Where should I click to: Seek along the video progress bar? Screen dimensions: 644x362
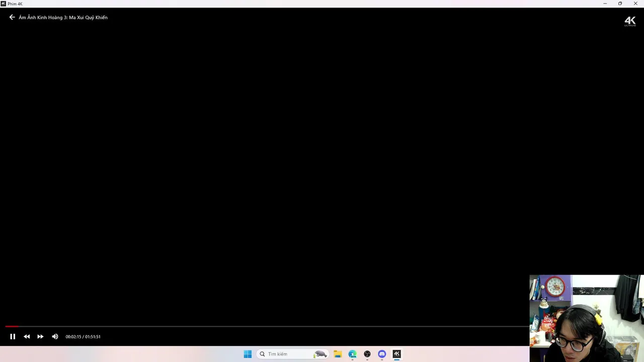[x=267, y=326]
